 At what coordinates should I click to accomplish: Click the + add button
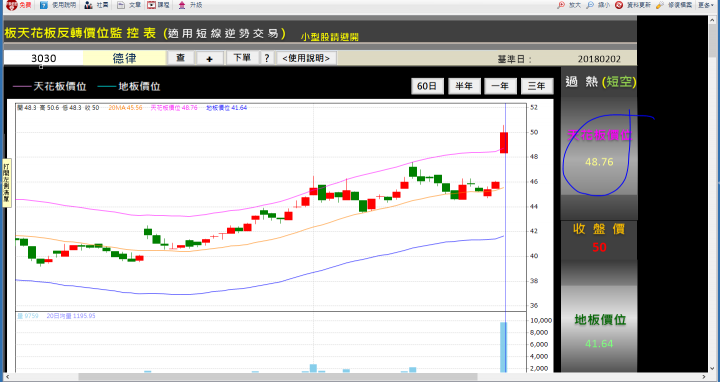210,58
